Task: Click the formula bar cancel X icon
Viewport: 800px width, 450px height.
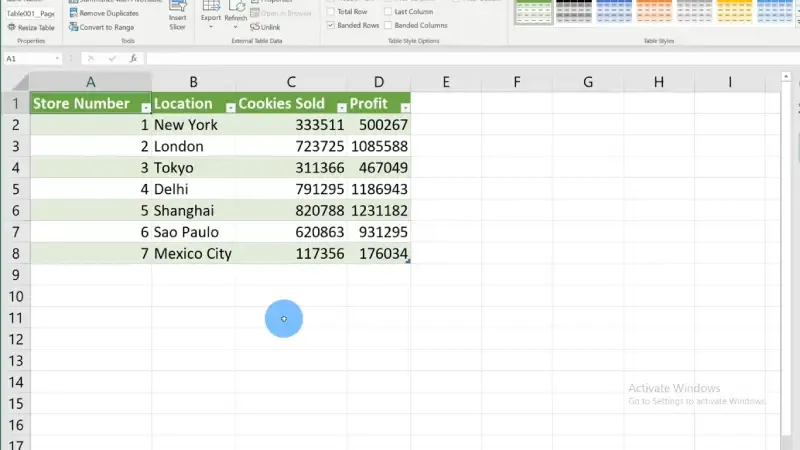Action: (91, 59)
